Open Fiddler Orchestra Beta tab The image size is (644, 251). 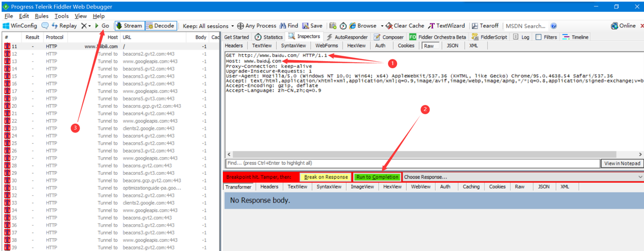click(438, 37)
